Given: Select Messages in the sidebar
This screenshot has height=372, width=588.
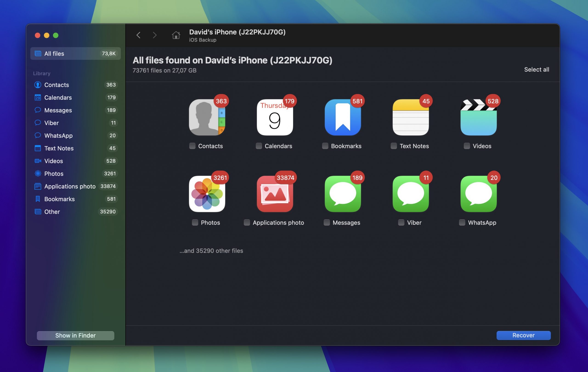Looking at the screenshot, I should coord(76,110).
